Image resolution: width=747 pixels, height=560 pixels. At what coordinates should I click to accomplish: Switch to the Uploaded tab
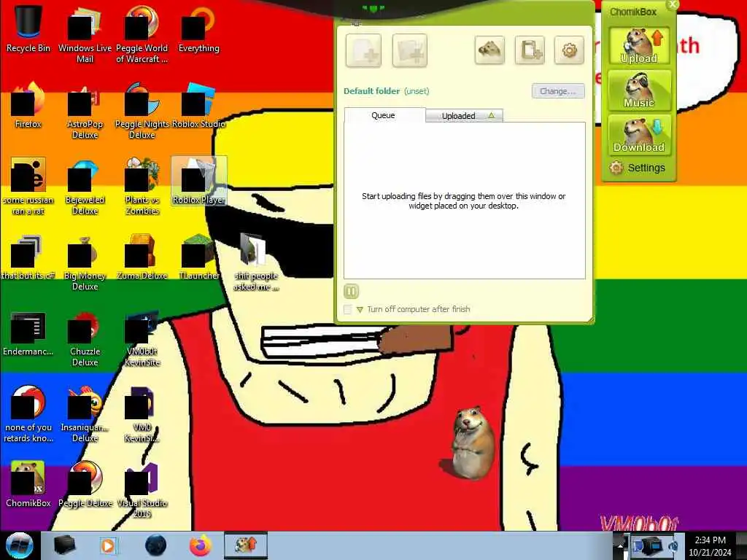tap(464, 116)
